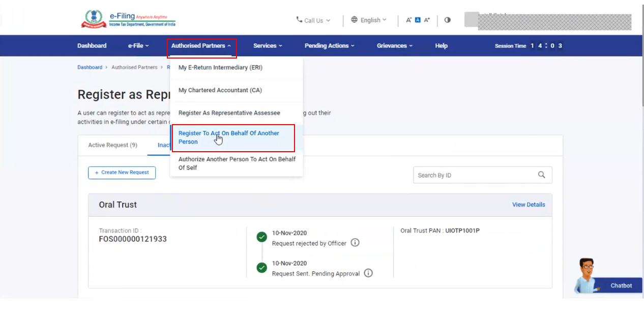This screenshot has width=644, height=318.
Task: Click the Search By ID field
Action: (473, 175)
